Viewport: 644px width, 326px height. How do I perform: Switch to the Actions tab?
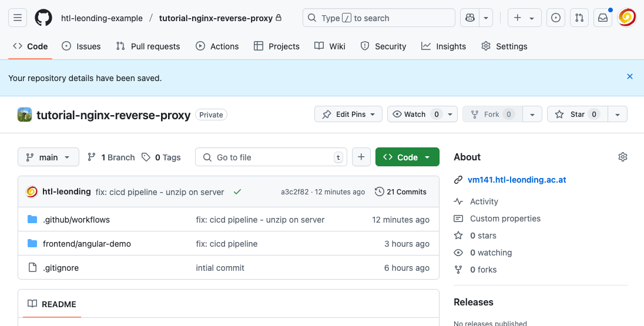pos(217,46)
